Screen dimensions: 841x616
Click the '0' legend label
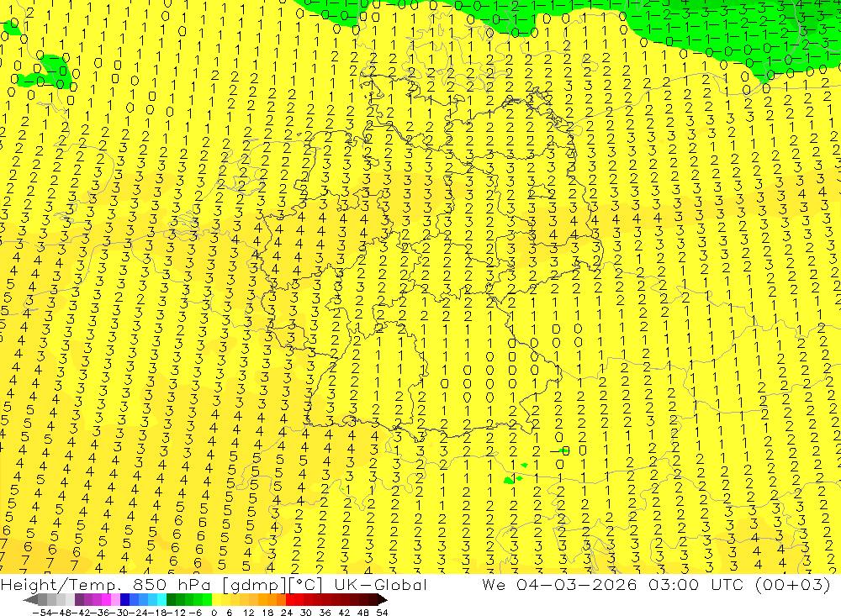coord(214,613)
